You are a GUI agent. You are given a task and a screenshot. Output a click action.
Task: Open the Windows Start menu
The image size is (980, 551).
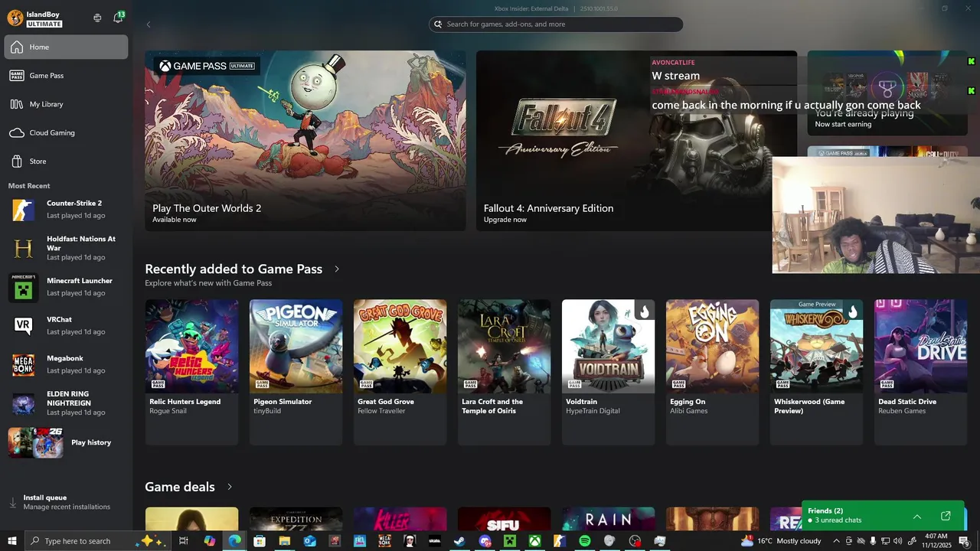pyautogui.click(x=11, y=541)
